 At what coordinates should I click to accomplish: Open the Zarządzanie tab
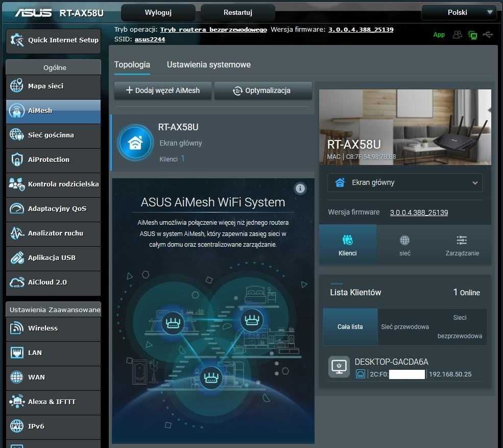pyautogui.click(x=462, y=245)
